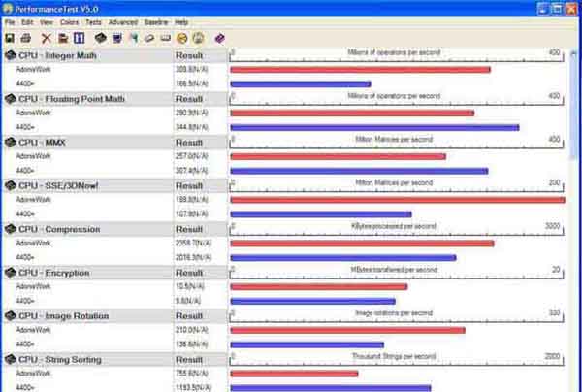Click the Result column header for Compression
The width and height of the screenshot is (582, 392).
pos(189,229)
